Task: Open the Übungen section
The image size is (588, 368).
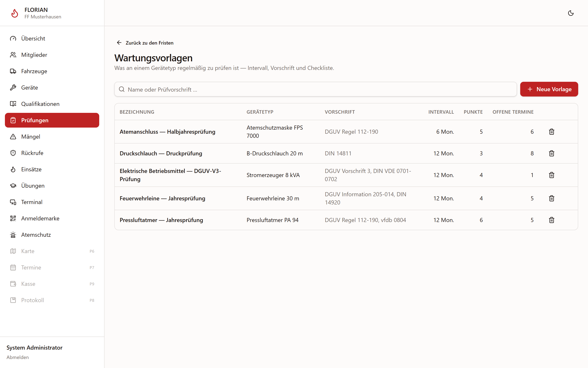Action: tap(52, 186)
